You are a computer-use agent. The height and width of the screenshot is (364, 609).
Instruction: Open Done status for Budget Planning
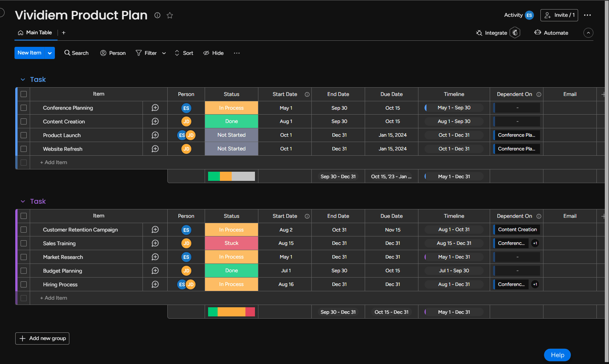point(231,271)
